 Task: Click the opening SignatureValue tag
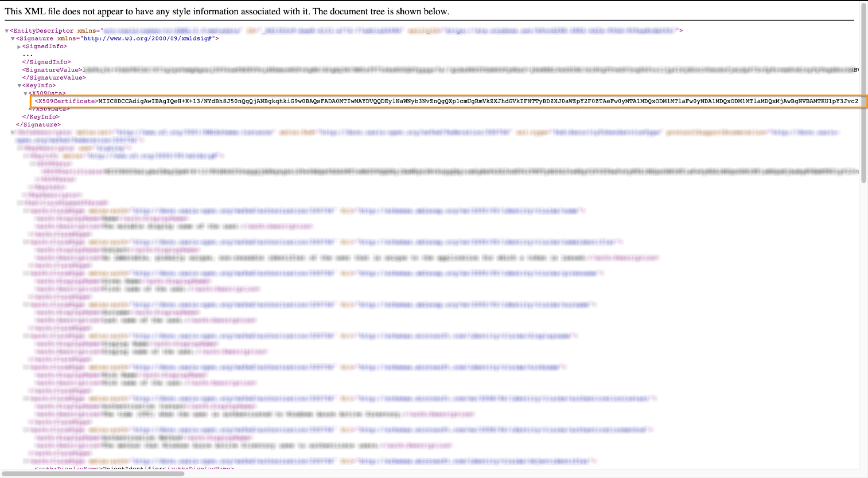[x=52, y=70]
